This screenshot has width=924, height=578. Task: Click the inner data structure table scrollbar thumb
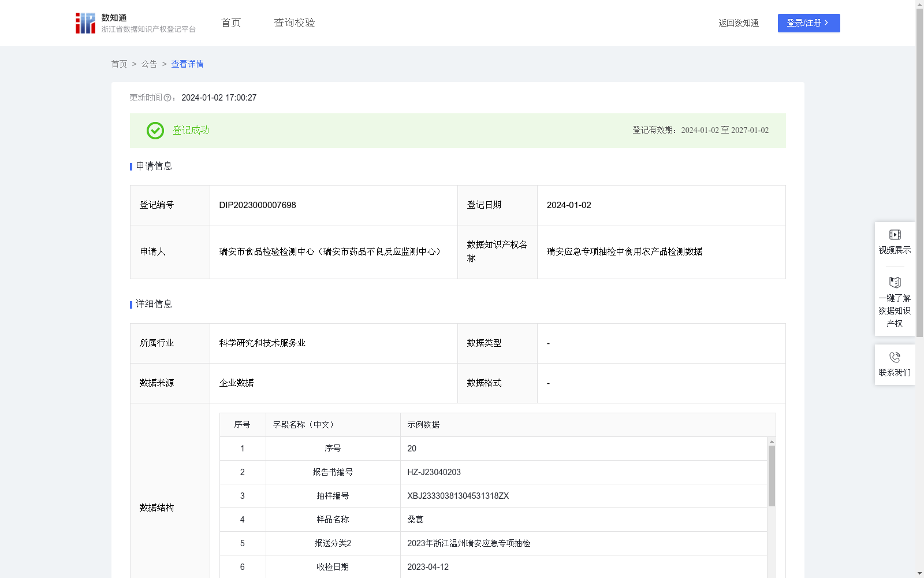tap(772, 476)
